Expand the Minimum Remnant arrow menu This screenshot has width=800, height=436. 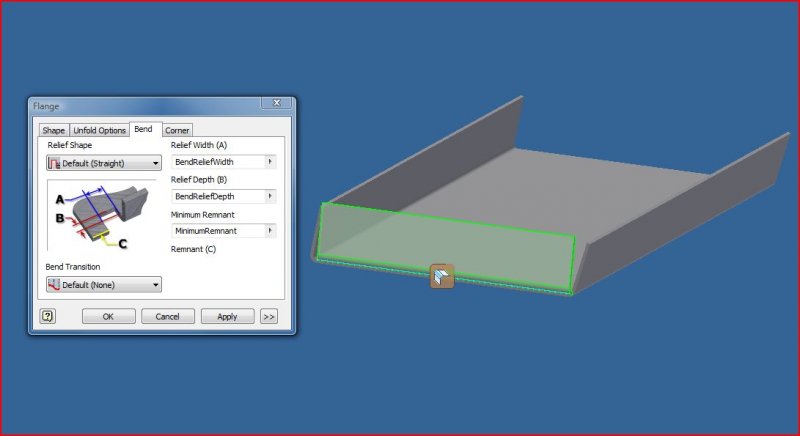click(x=270, y=231)
